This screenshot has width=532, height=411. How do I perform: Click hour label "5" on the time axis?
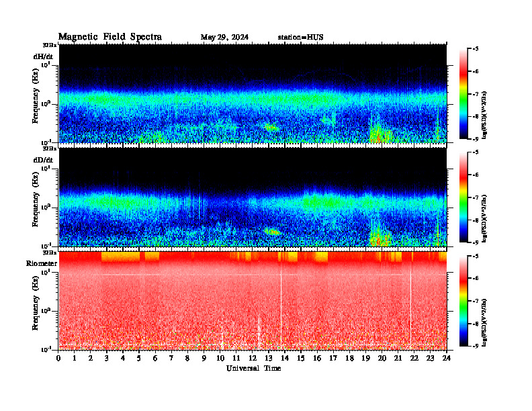(x=139, y=358)
